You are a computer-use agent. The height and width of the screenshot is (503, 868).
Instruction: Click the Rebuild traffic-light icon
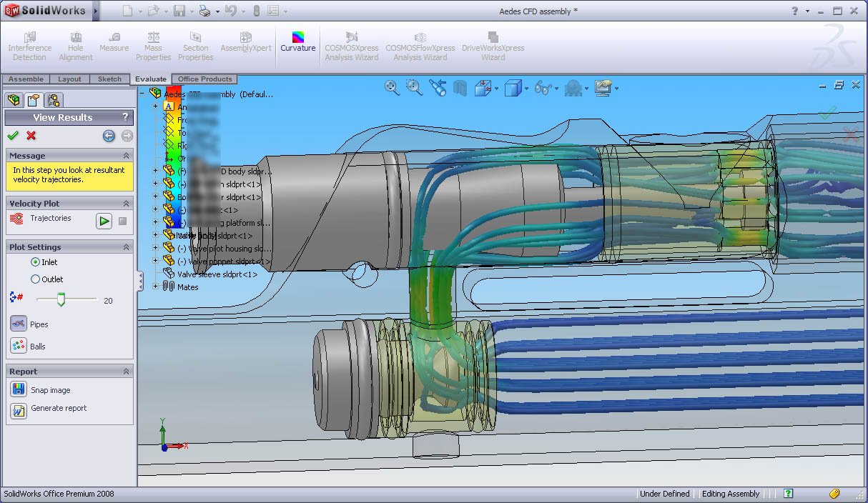coord(256,11)
